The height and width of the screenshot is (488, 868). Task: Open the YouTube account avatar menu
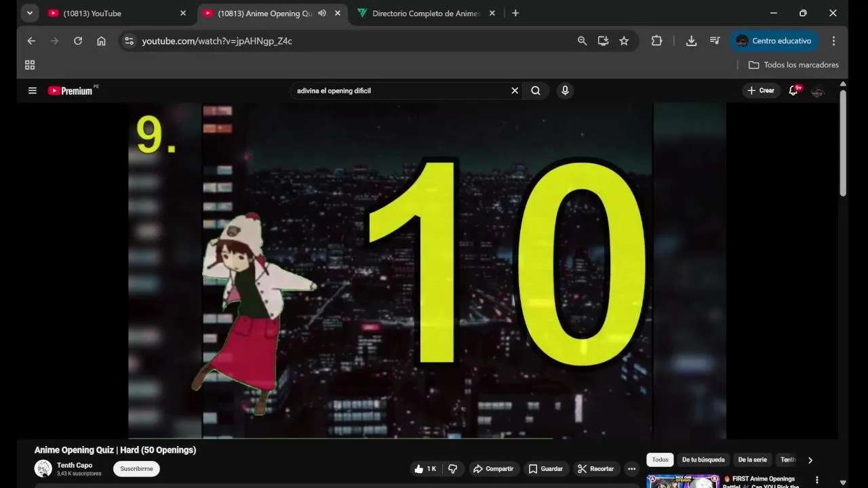click(x=818, y=91)
